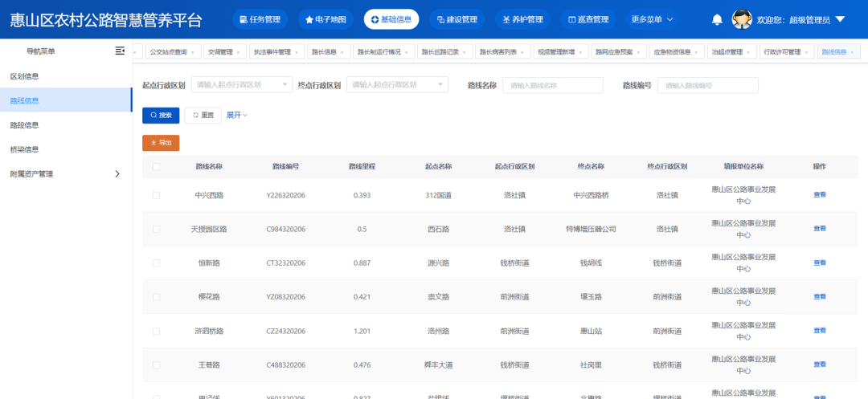
Task: Close the 路网应急预案 tab with its x
Action: (639, 52)
